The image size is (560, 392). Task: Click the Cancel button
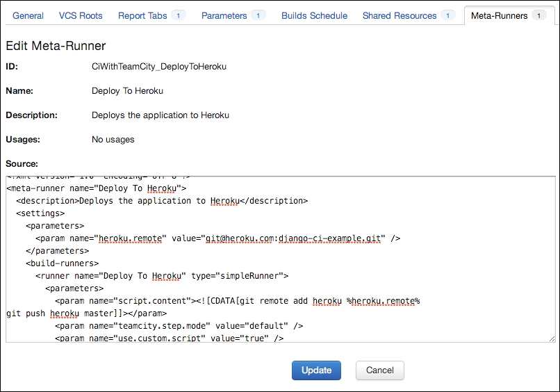[379, 370]
